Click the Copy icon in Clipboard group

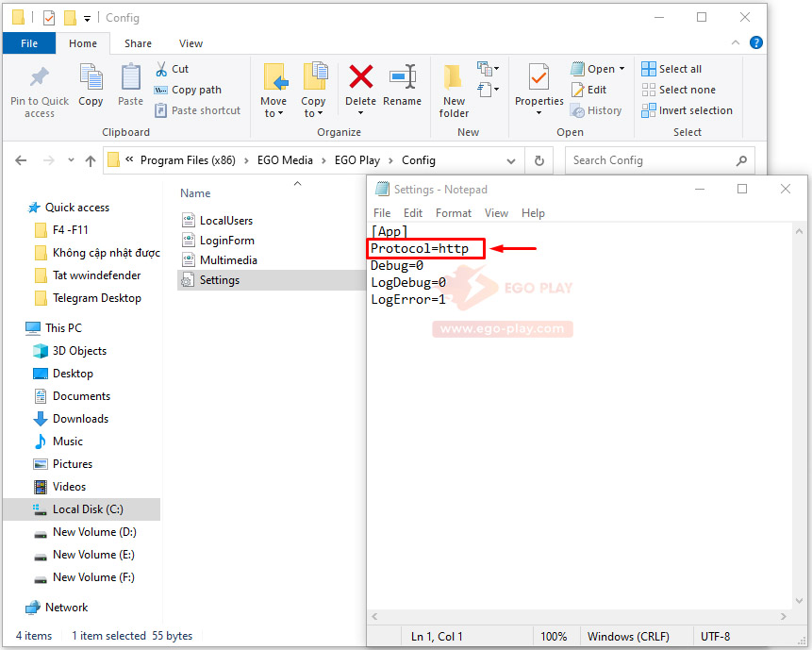click(x=91, y=77)
